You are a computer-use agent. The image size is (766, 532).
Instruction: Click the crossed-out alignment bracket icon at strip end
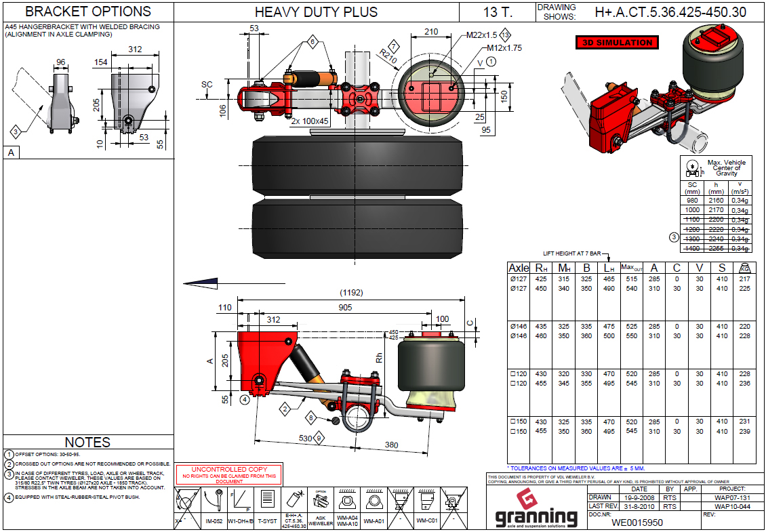click(453, 502)
